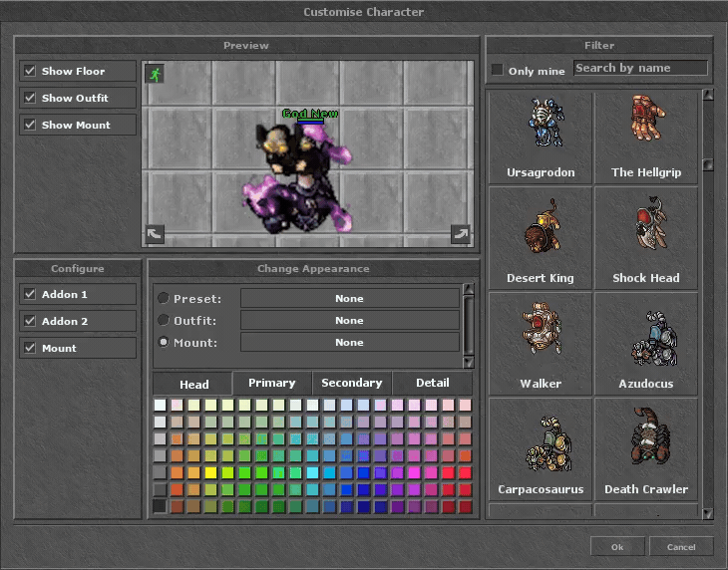Open the Outfit dropdown showing None
The width and height of the screenshot is (728, 570).
(350, 320)
